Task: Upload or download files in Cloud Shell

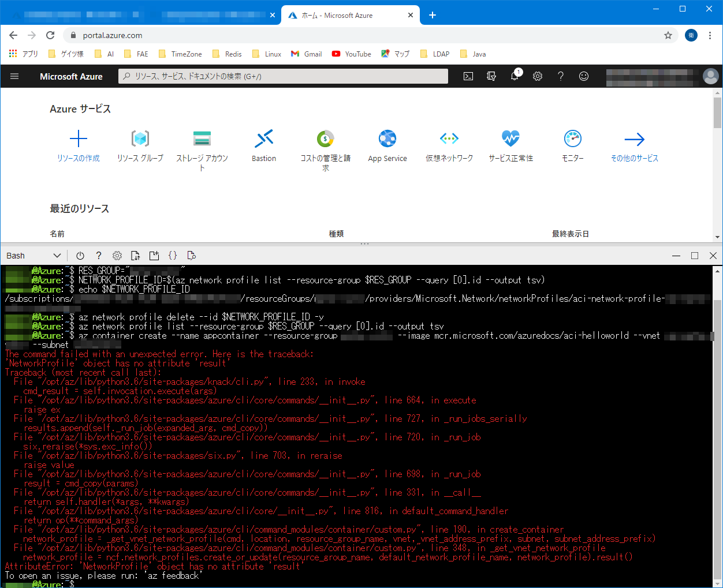Action: click(135, 255)
